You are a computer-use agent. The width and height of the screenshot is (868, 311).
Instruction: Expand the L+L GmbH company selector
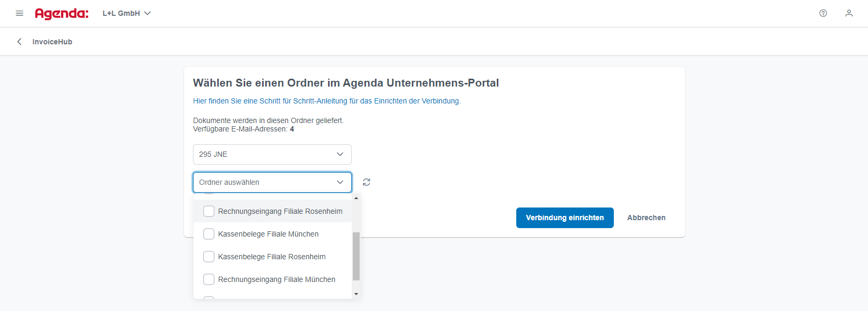[x=127, y=13]
